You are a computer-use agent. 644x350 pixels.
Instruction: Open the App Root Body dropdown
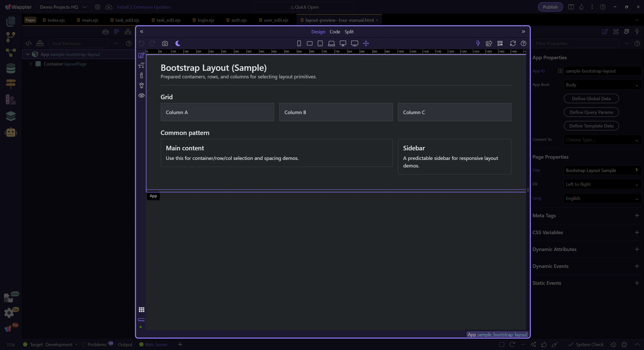pyautogui.click(x=602, y=85)
